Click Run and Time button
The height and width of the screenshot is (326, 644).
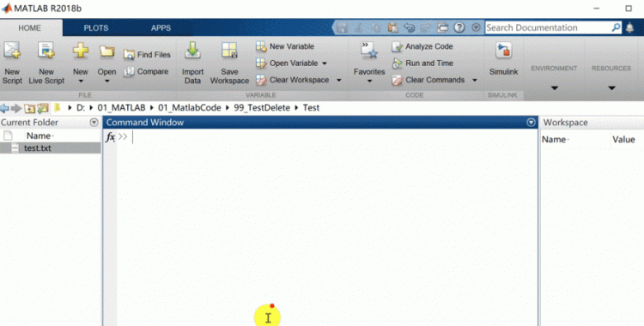click(422, 63)
